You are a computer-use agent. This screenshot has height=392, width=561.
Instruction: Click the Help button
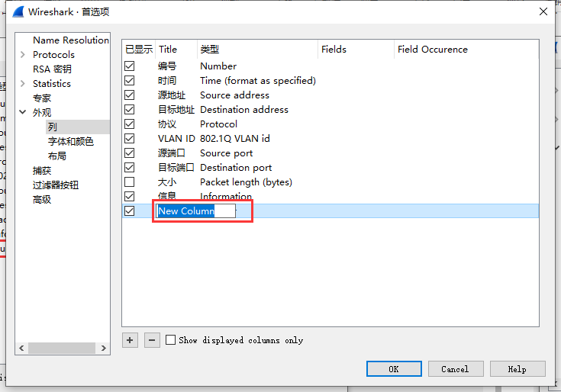(x=517, y=369)
